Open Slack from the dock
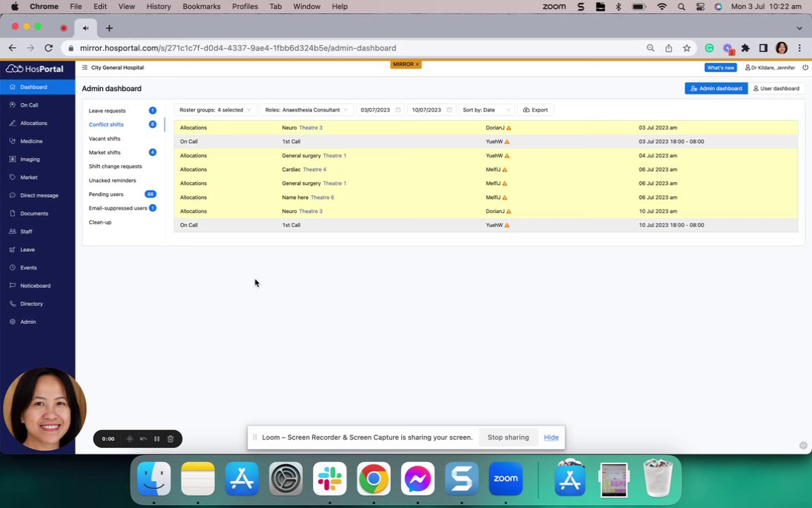 [330, 478]
